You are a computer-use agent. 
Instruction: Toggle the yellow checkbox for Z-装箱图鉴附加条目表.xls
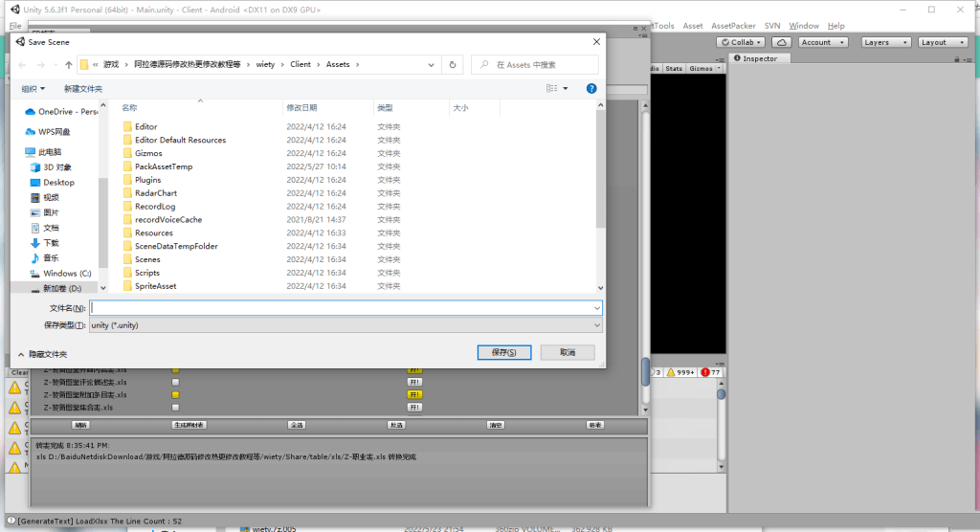point(175,394)
